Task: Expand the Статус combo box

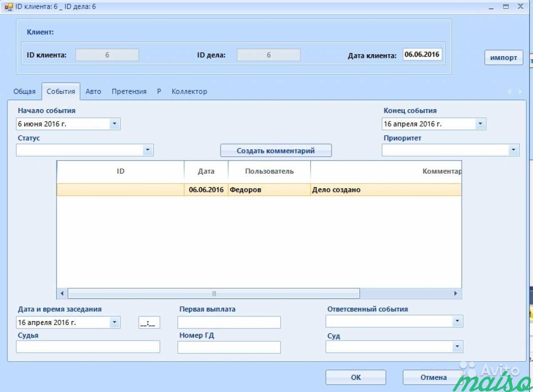Action: 147,150
